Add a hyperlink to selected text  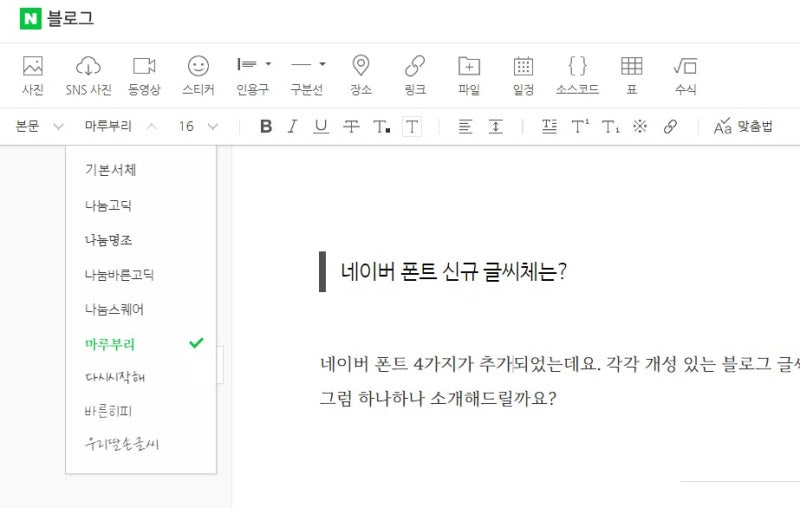[670, 126]
